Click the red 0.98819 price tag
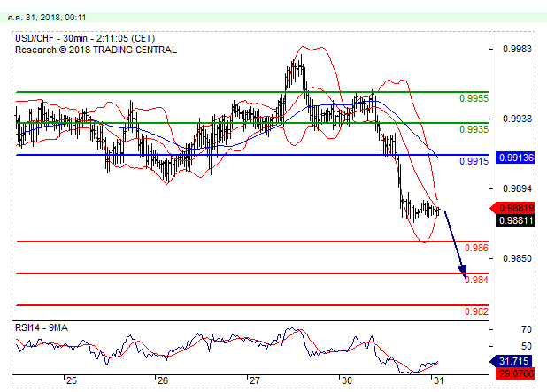 click(x=512, y=208)
